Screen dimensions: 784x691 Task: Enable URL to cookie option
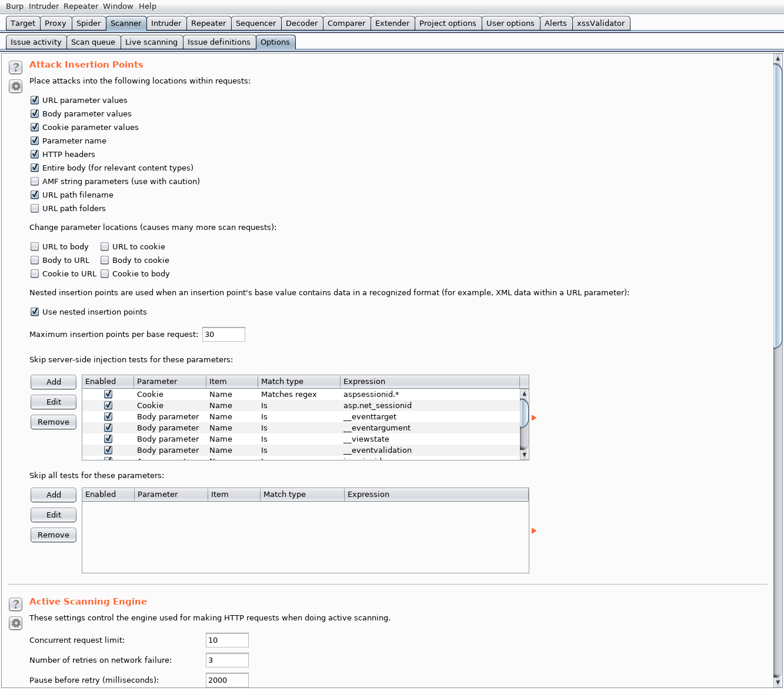click(x=105, y=247)
